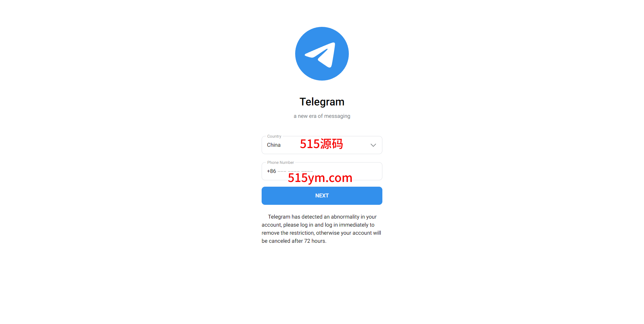Viewport: 644px width, 324px height.
Task: Click the phone number dashes placeholder
Action: [295, 171]
